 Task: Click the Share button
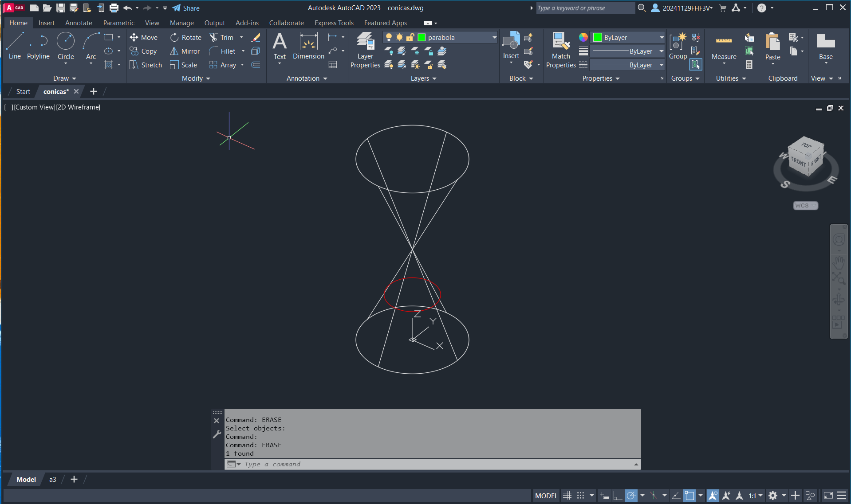(x=186, y=8)
